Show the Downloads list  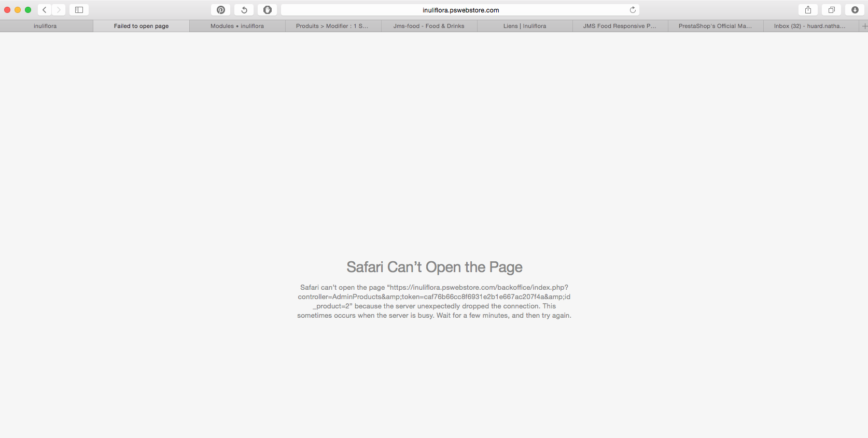tap(855, 10)
